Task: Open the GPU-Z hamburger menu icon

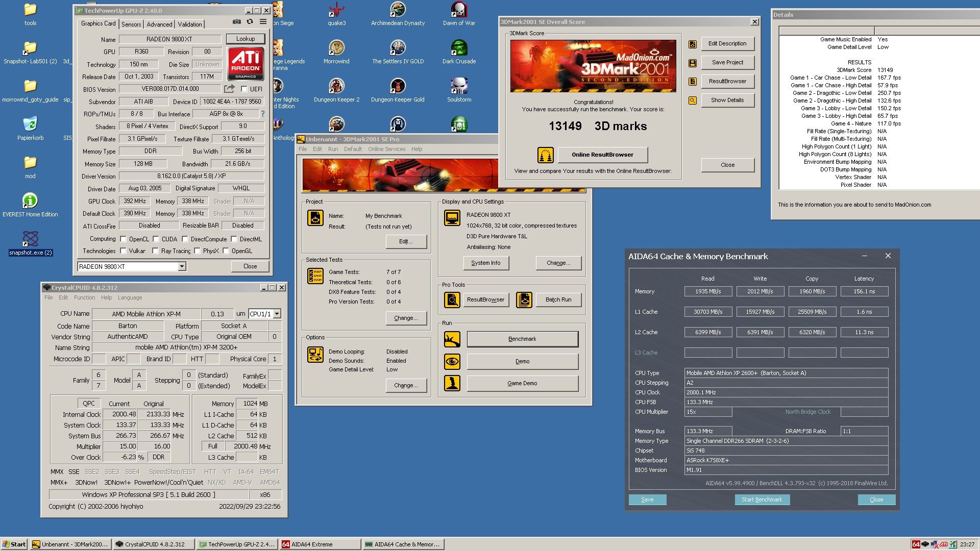Action: tap(263, 22)
